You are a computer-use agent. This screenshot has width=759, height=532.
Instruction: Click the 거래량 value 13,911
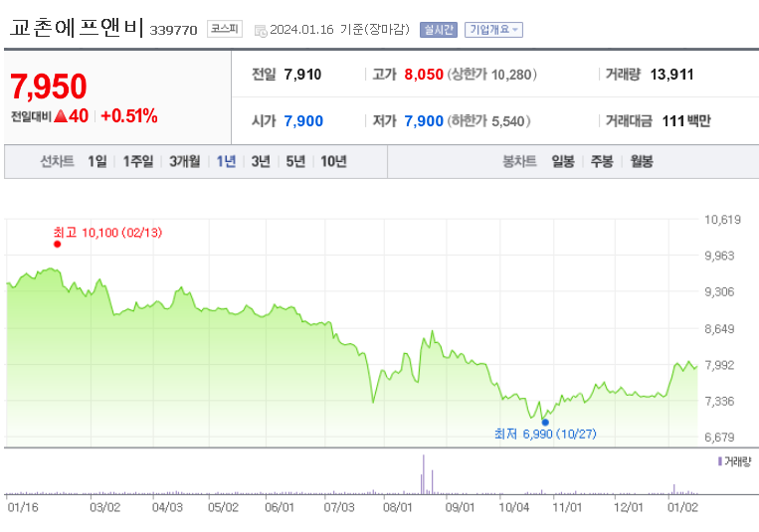click(671, 75)
